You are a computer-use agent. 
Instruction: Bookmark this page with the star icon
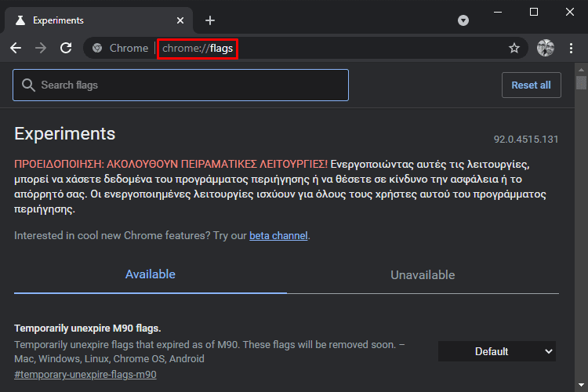514,48
